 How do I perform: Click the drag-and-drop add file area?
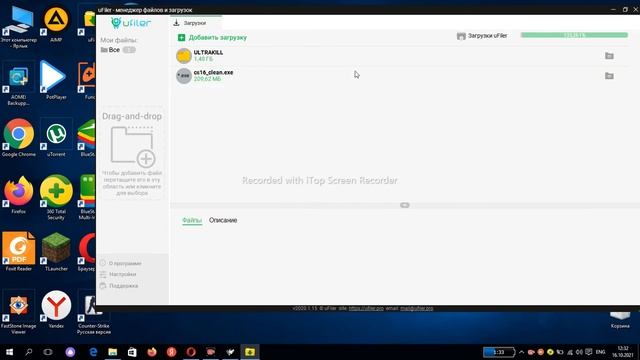coord(132,153)
